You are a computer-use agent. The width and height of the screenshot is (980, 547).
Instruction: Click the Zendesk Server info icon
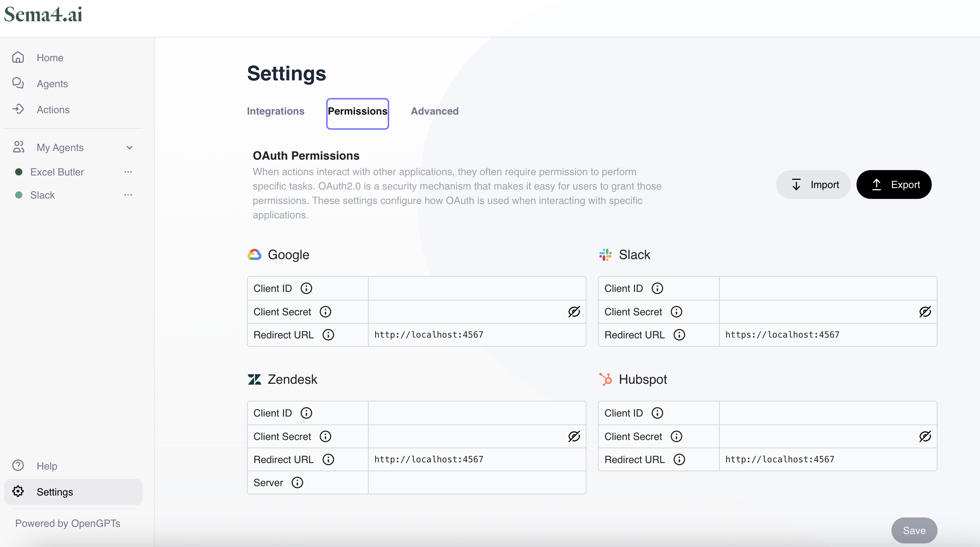297,482
